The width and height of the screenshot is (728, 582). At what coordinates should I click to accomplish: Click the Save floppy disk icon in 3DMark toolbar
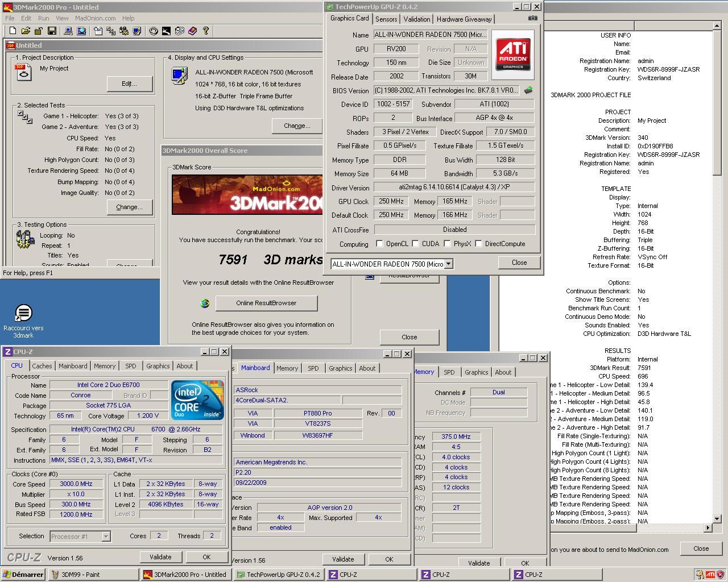(x=52, y=31)
